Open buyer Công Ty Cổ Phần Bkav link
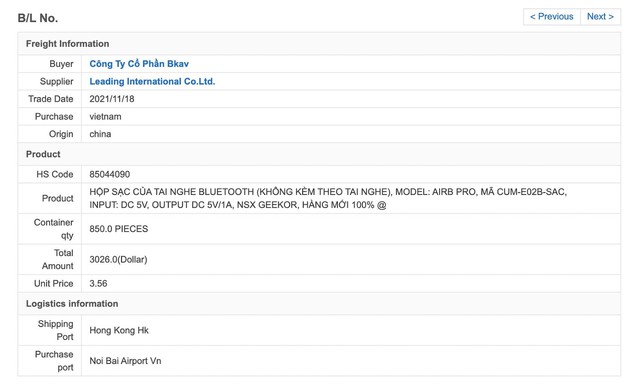 (139, 64)
